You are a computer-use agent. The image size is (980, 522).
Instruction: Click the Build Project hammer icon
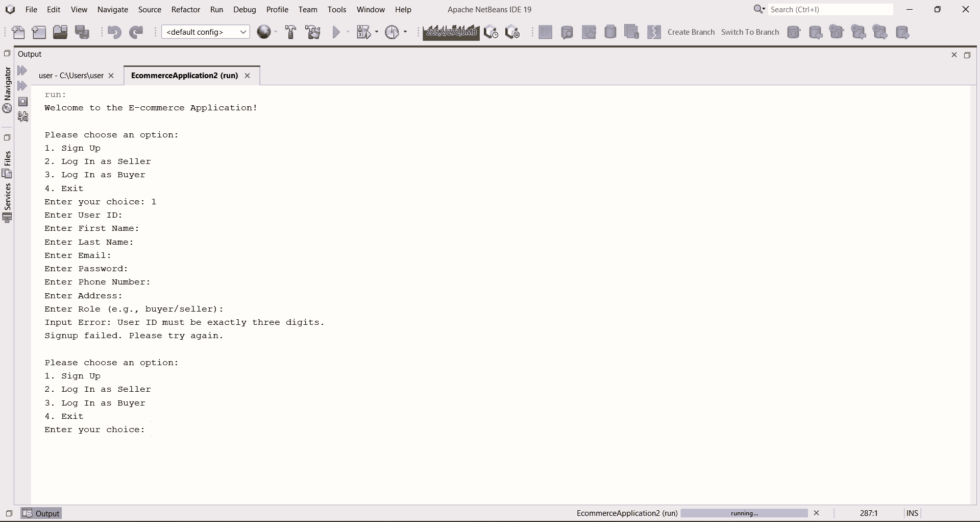[290, 32]
